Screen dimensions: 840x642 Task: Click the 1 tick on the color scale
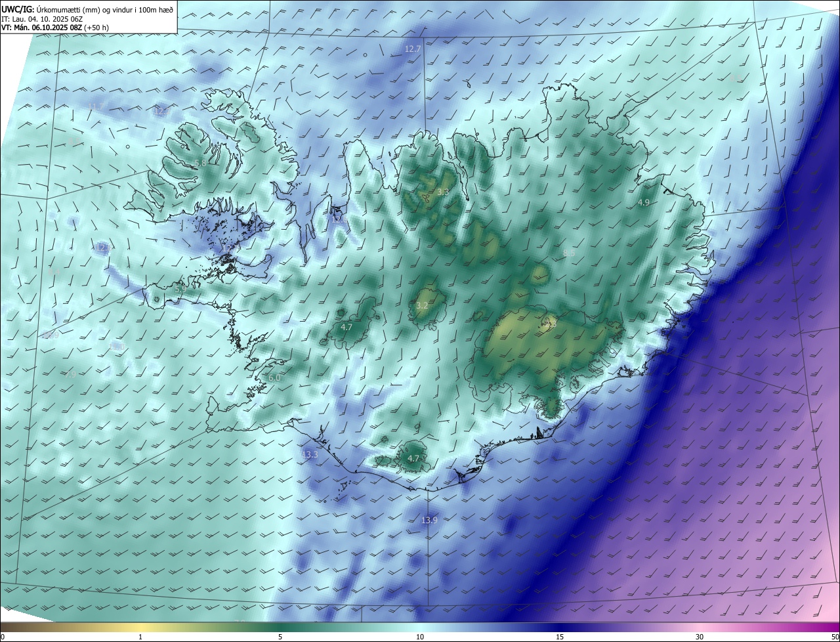pyautogui.click(x=140, y=637)
